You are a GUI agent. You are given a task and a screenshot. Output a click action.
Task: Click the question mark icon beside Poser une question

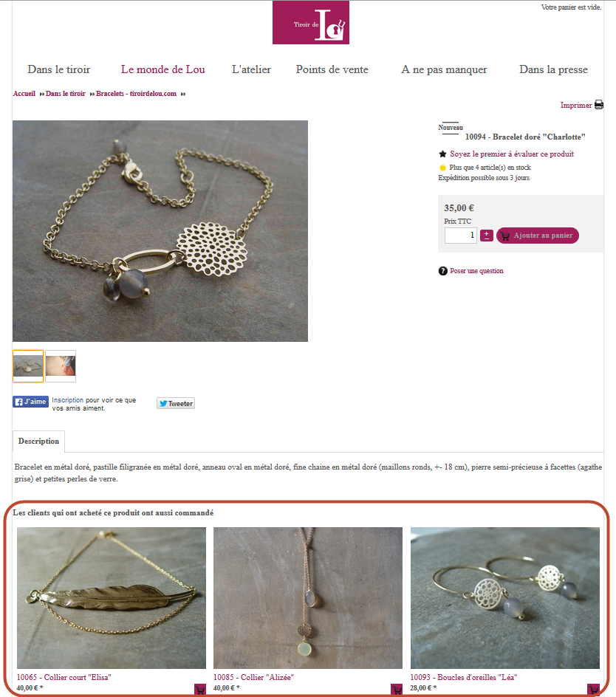pos(442,271)
